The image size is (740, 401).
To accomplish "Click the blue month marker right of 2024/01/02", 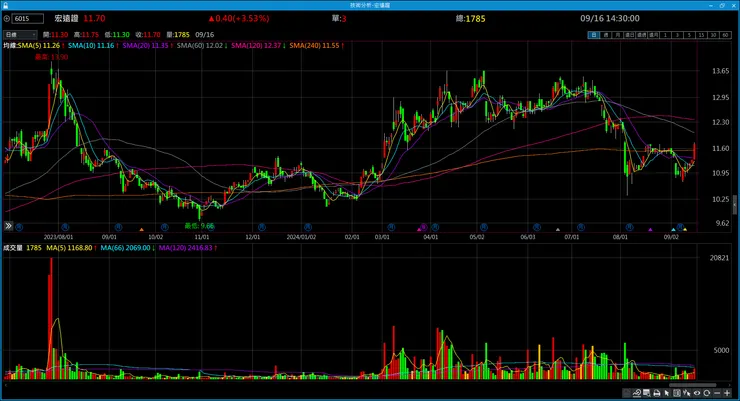I will point(308,227).
